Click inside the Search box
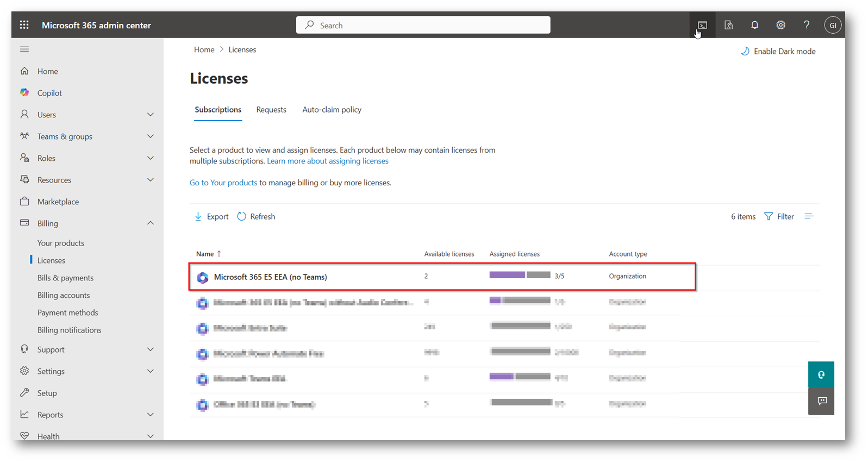This screenshot has width=868, height=463. tap(423, 25)
